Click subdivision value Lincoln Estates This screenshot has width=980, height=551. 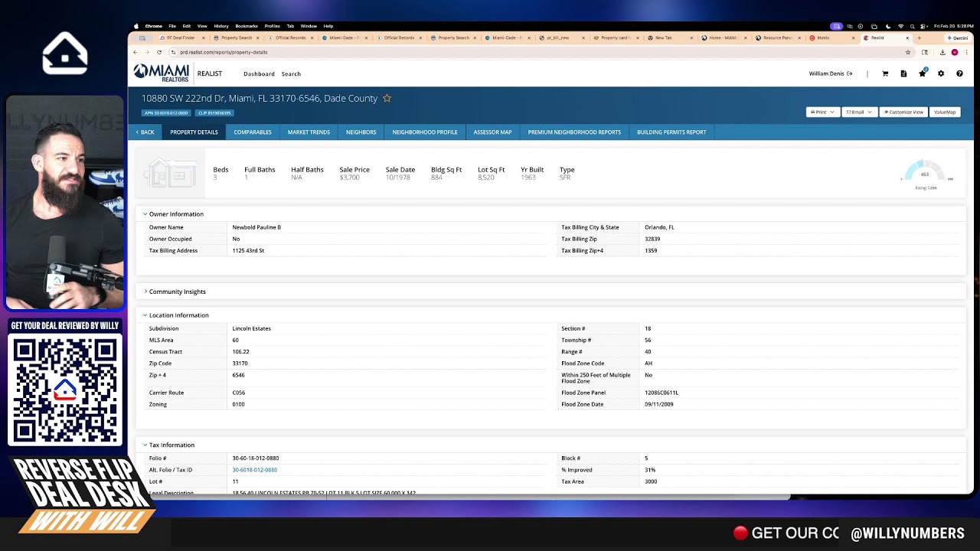[x=251, y=328]
